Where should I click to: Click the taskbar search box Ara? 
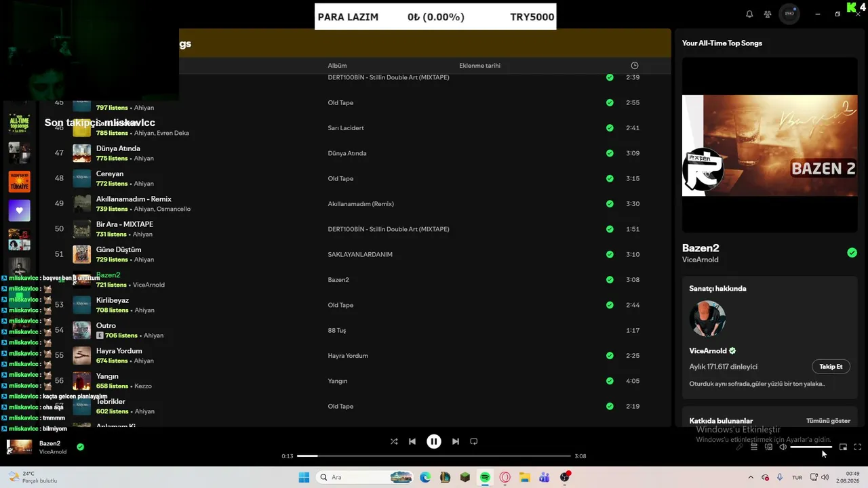click(366, 477)
